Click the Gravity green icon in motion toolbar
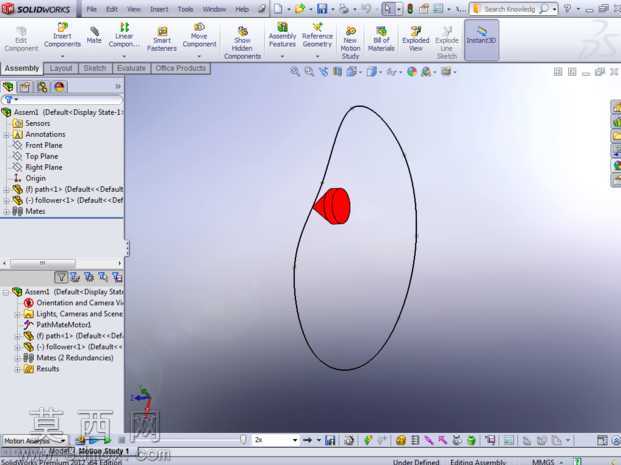The width and height of the screenshot is (621, 465). (x=471, y=440)
